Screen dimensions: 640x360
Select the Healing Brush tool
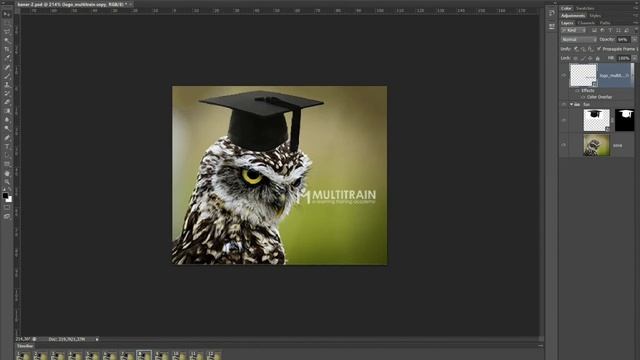point(7,67)
